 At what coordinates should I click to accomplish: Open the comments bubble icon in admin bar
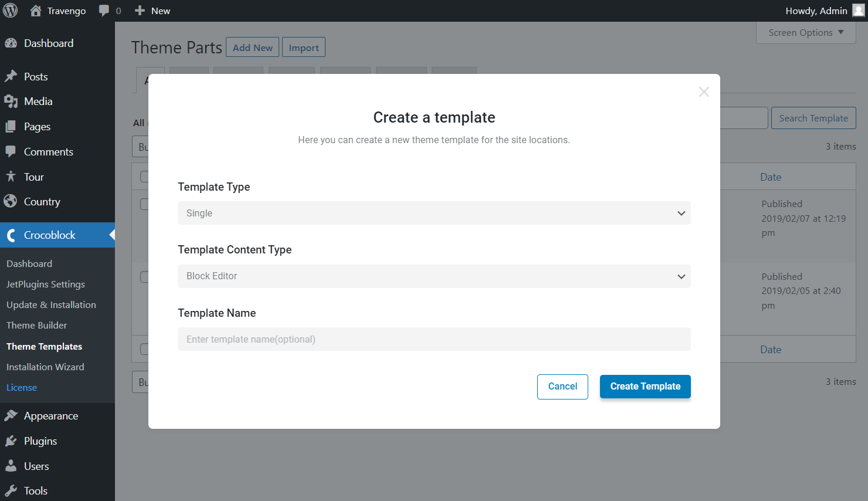tap(104, 11)
